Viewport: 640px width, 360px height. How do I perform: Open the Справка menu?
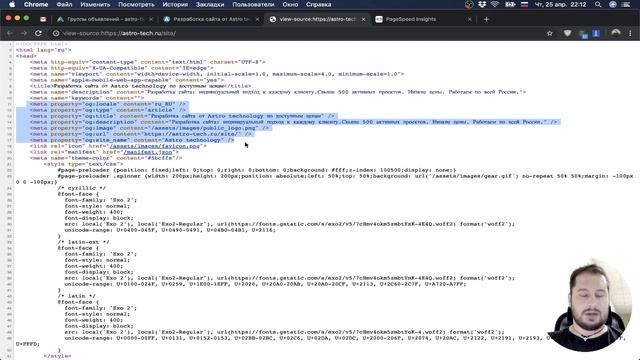(318, 4)
